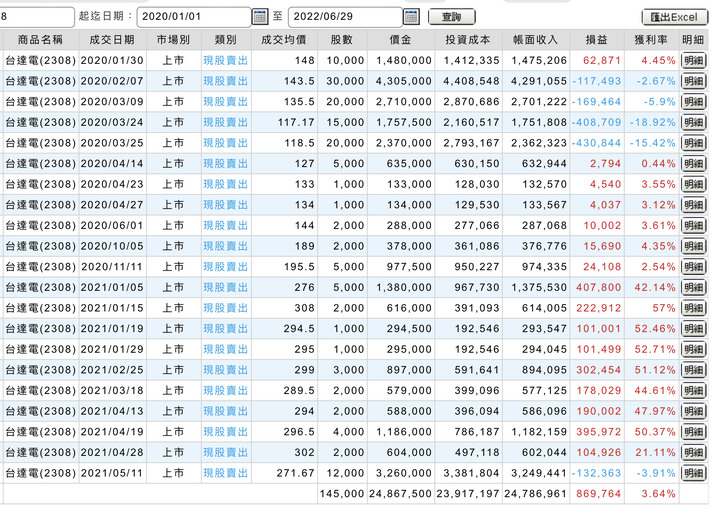720x517 pixels.
Task: Open 明細 for the 2020/10/05 trade
Action: point(693,247)
